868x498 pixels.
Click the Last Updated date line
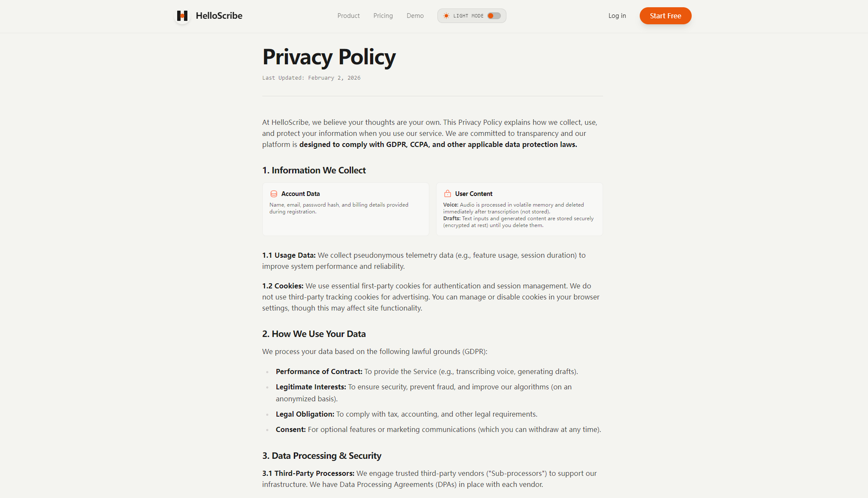coord(311,78)
